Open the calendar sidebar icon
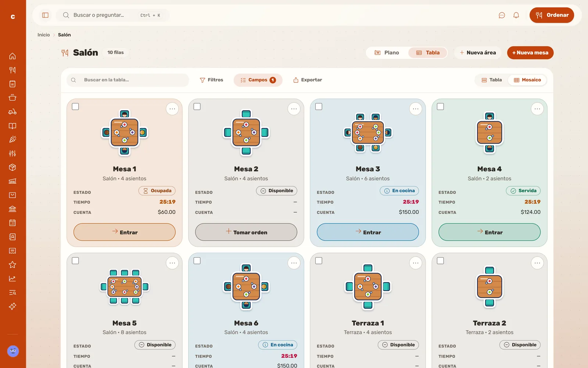The width and height of the screenshot is (588, 368). click(x=12, y=223)
